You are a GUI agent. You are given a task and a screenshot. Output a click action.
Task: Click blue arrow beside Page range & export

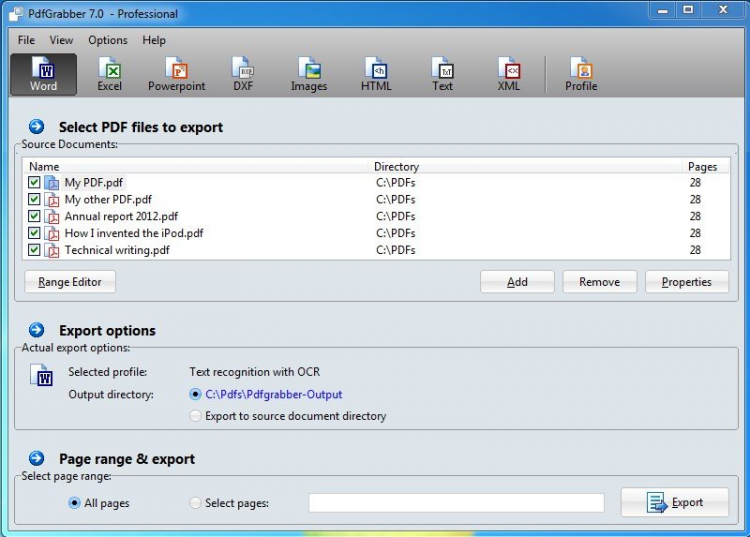(36, 458)
